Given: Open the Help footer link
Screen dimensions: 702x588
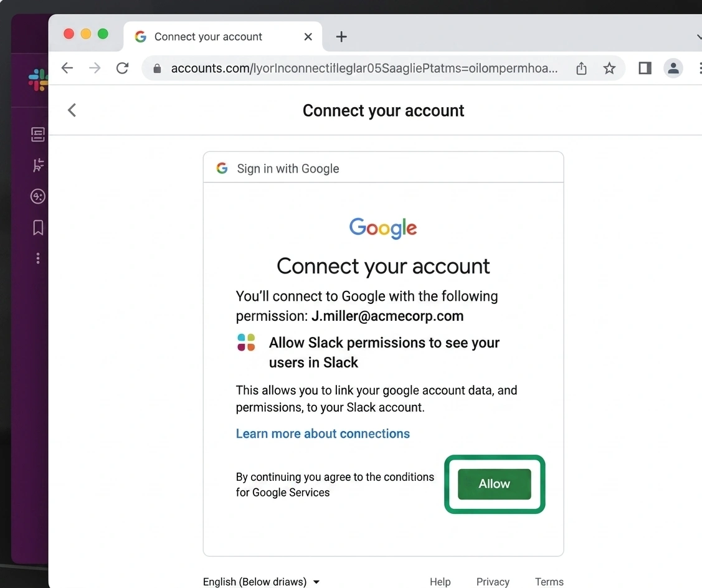Looking at the screenshot, I should (440, 582).
